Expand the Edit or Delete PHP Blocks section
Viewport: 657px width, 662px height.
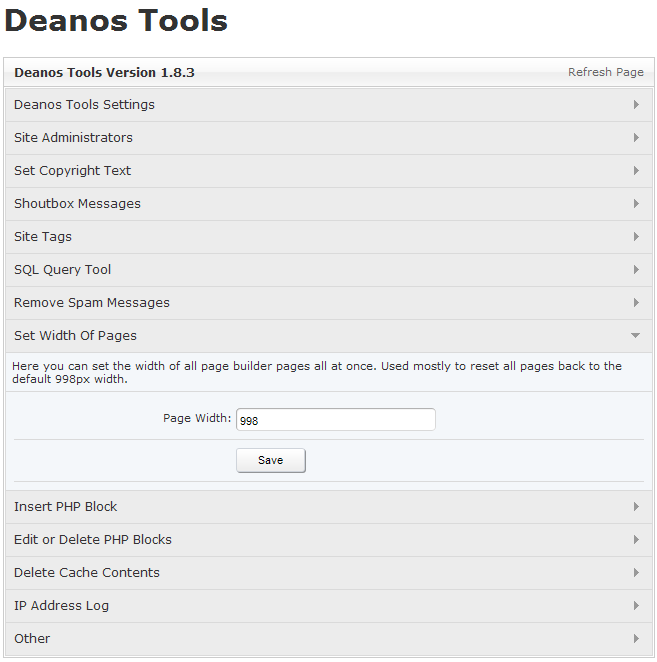pyautogui.click(x=93, y=540)
